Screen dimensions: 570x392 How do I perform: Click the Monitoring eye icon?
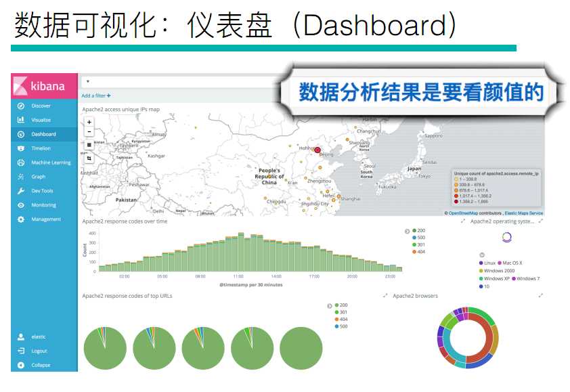pyautogui.click(x=21, y=205)
